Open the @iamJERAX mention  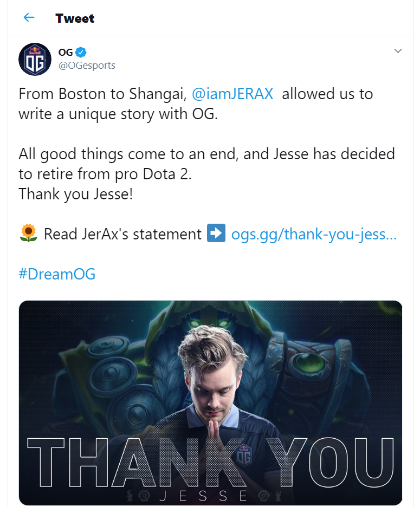[232, 94]
